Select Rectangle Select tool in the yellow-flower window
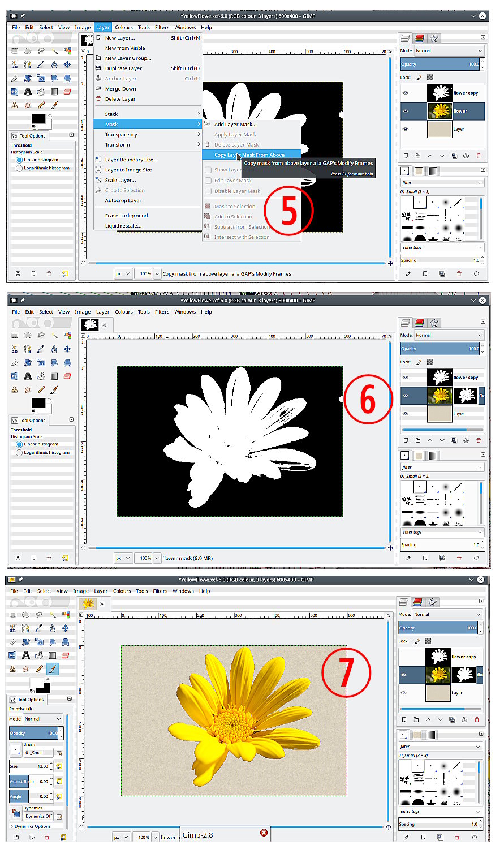Image resolution: width=504 pixels, height=849 pixels. coord(12,614)
